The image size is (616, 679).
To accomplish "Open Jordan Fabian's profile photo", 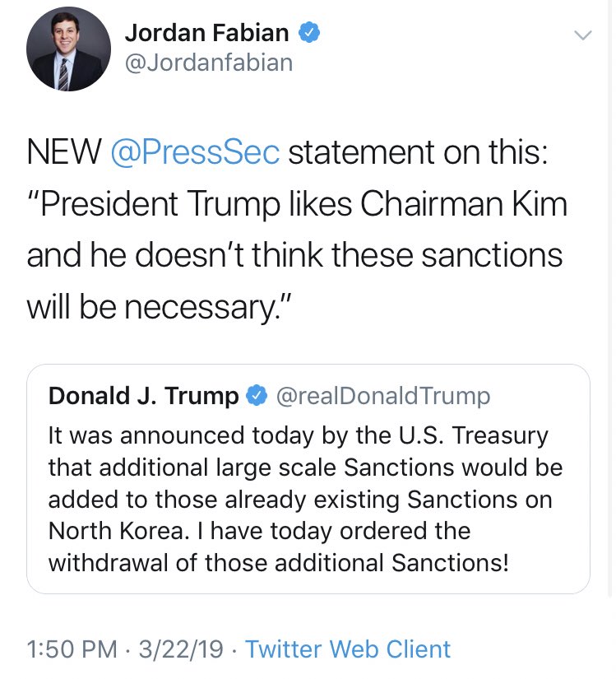I will pos(68,49).
